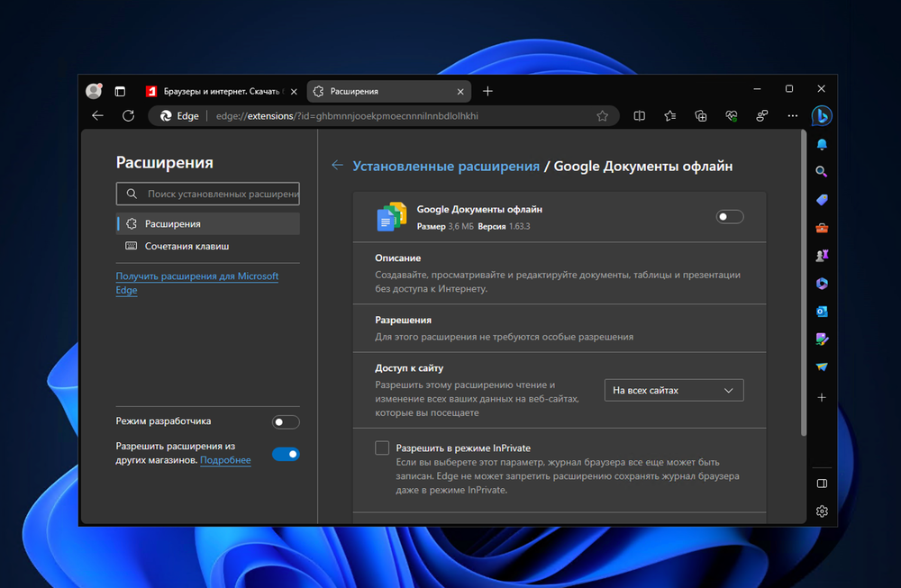Open the split screen icon in toolbar
This screenshot has height=588, width=901.
(x=640, y=116)
